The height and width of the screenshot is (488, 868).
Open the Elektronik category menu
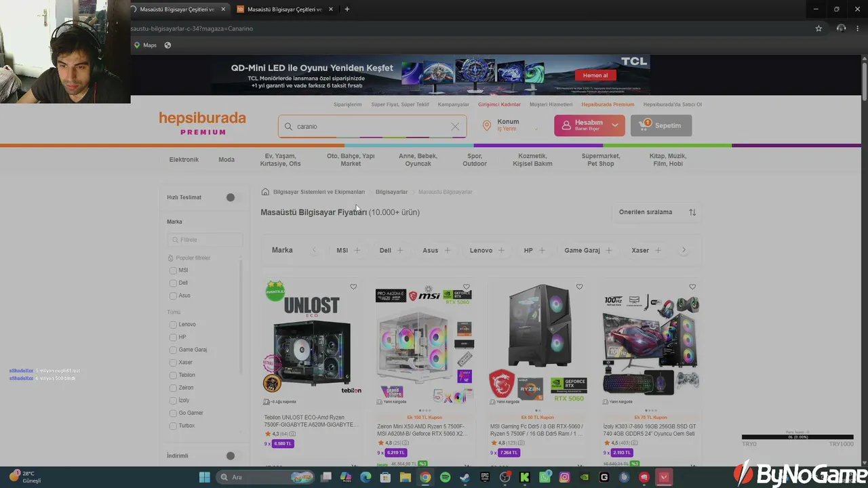[x=184, y=160]
